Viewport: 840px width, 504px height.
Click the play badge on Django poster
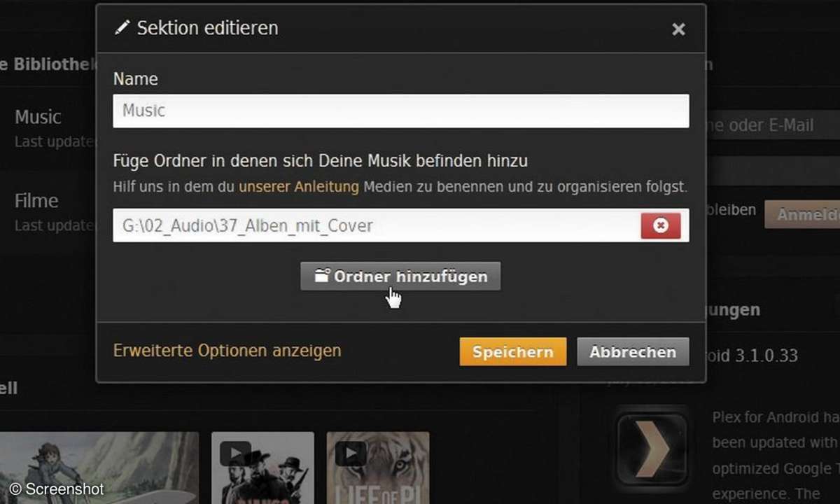coord(235,453)
